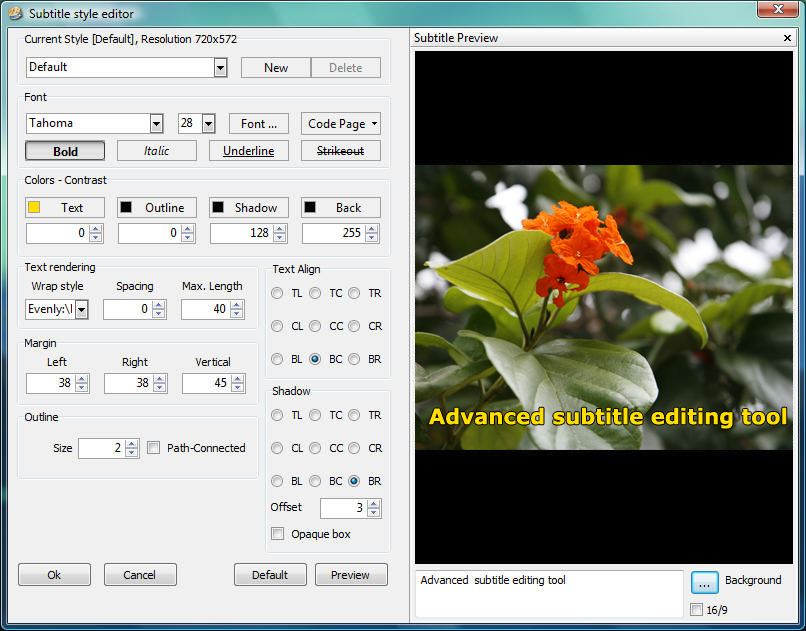This screenshot has width=806, height=631.
Task: Select Text Align TR radio button
Action: click(354, 293)
